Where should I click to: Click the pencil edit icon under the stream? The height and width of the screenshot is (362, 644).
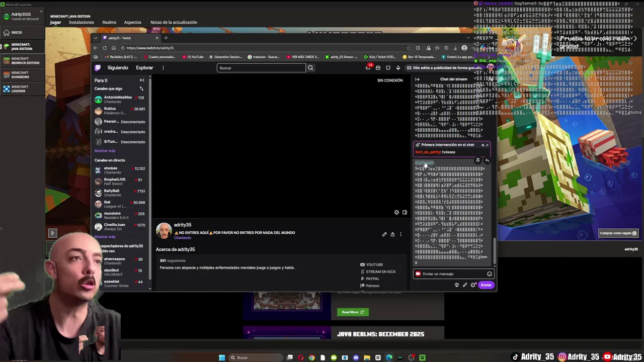[x=384, y=234]
